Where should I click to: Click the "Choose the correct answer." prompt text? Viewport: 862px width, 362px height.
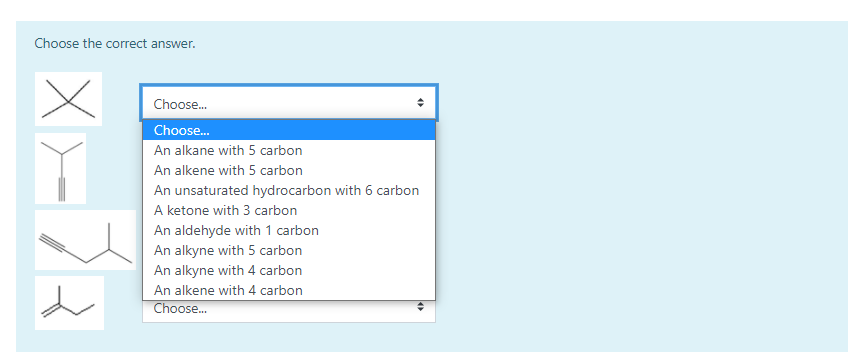(115, 43)
